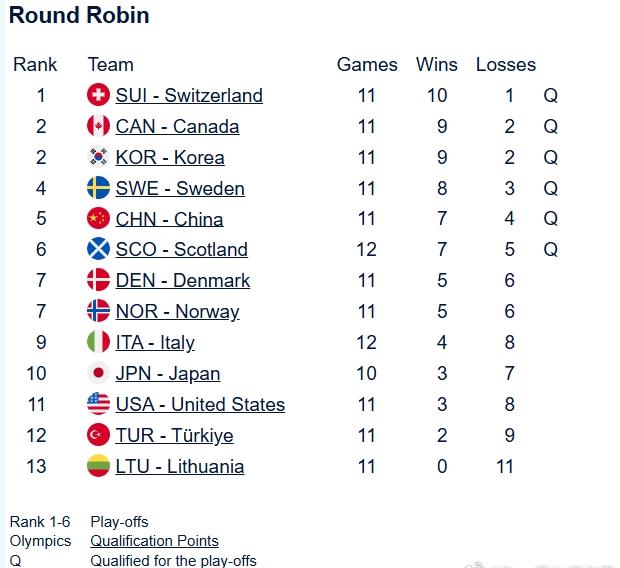Screen dimensions: 620x568
Task: Open the Qualification Points link
Action: pos(154,541)
